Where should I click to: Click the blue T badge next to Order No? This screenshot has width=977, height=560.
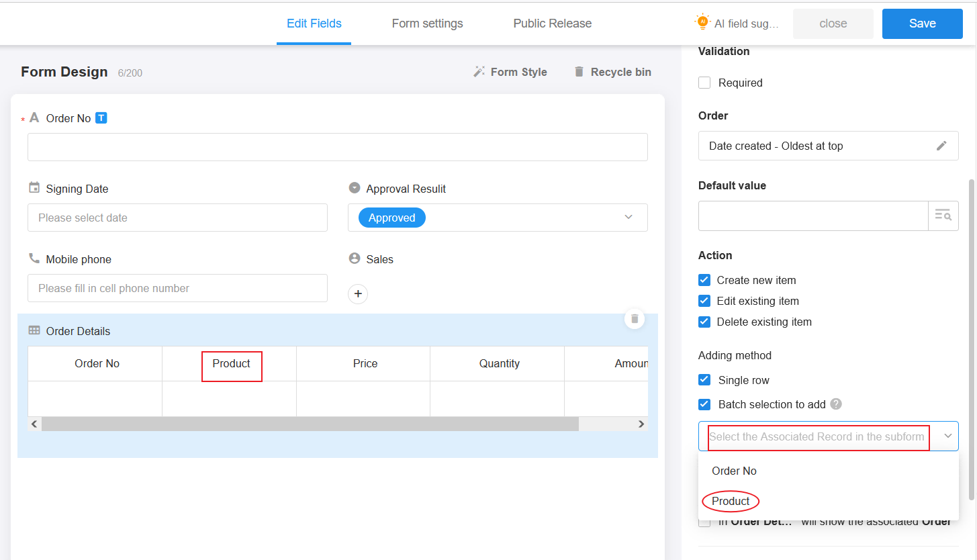101,118
